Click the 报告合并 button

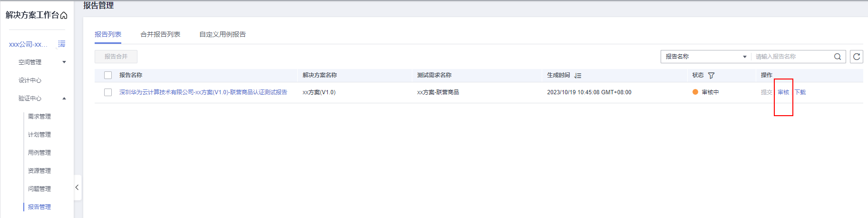[116, 57]
